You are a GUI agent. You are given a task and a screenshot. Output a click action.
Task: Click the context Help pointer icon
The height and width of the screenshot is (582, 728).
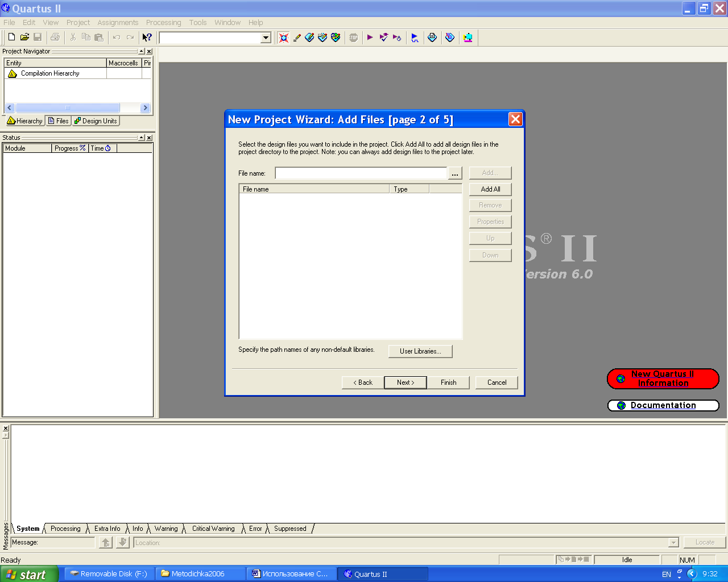pos(147,38)
